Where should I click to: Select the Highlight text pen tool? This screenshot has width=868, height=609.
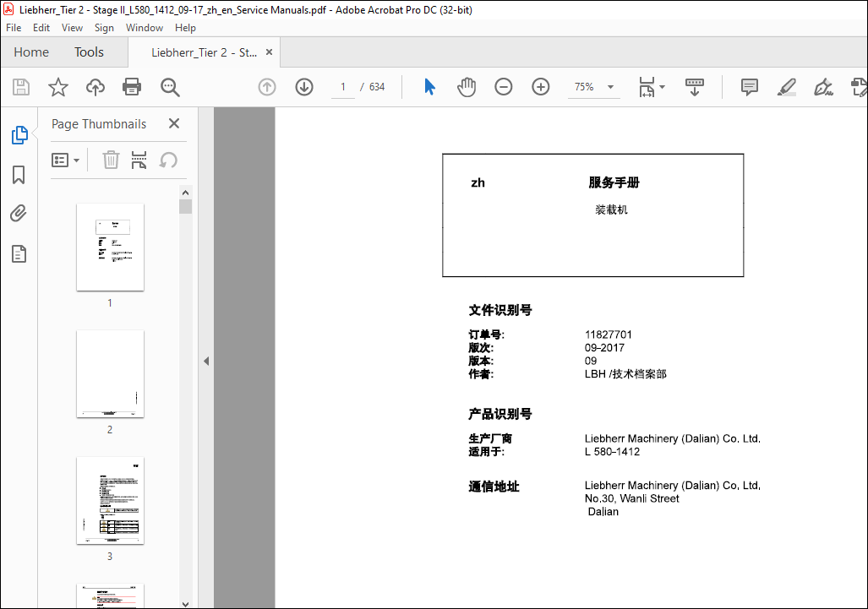(787, 87)
